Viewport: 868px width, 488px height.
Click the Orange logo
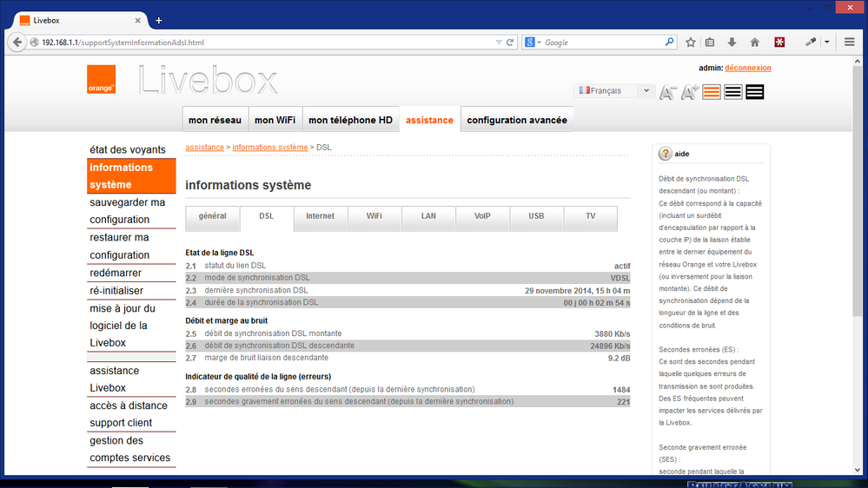(102, 79)
